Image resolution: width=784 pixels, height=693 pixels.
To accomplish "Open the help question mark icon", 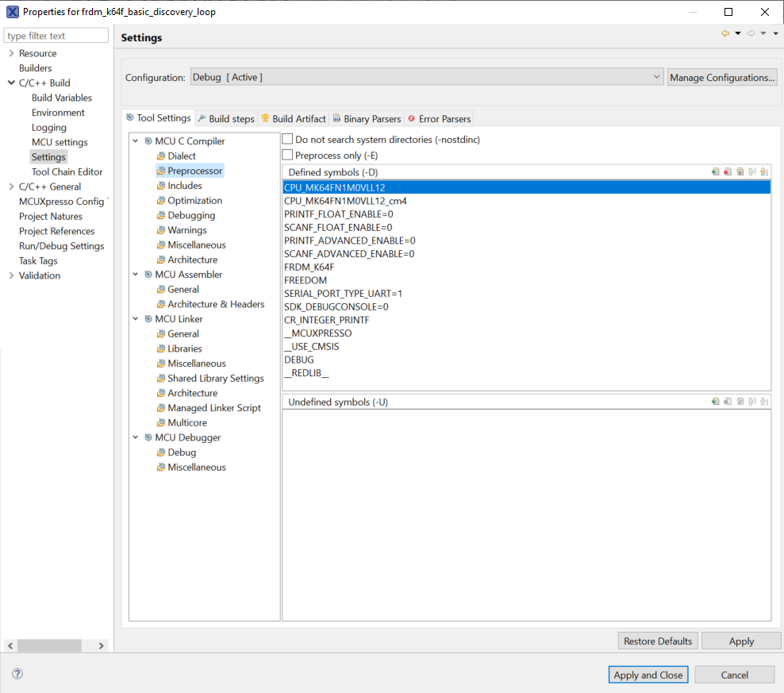I will tap(17, 673).
